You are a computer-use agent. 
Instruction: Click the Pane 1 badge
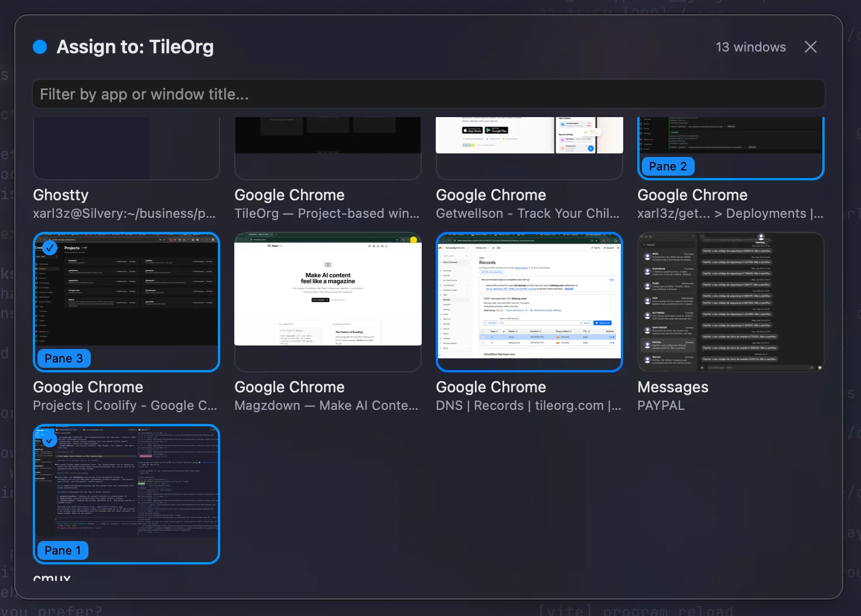(x=62, y=550)
